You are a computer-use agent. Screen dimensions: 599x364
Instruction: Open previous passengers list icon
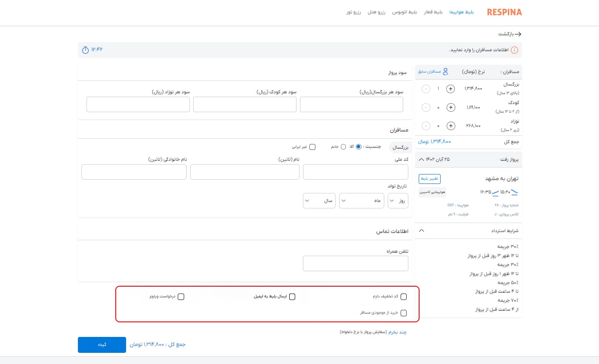(x=445, y=71)
